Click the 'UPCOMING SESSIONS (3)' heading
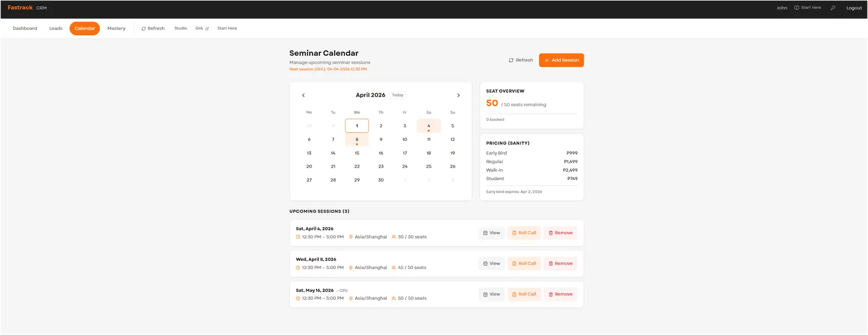The image size is (868, 335). coord(320,211)
